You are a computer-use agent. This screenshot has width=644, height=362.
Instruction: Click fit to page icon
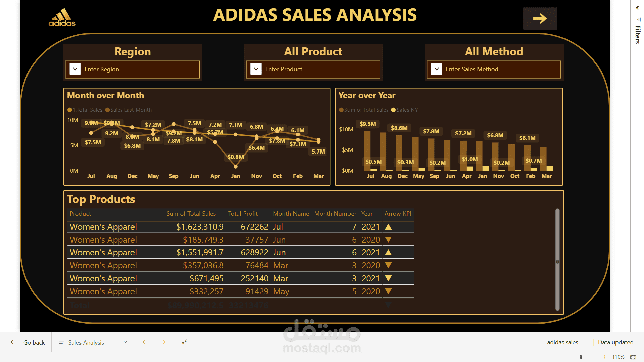point(633,357)
